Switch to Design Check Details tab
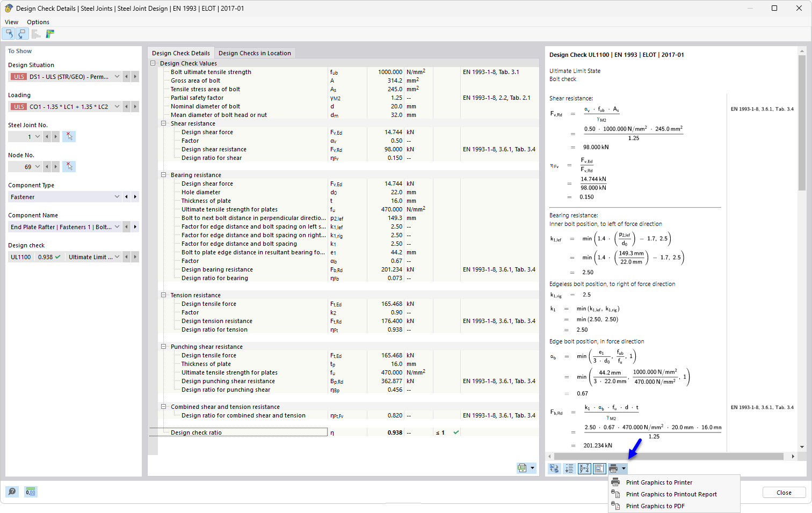812x513 pixels. pyautogui.click(x=181, y=53)
